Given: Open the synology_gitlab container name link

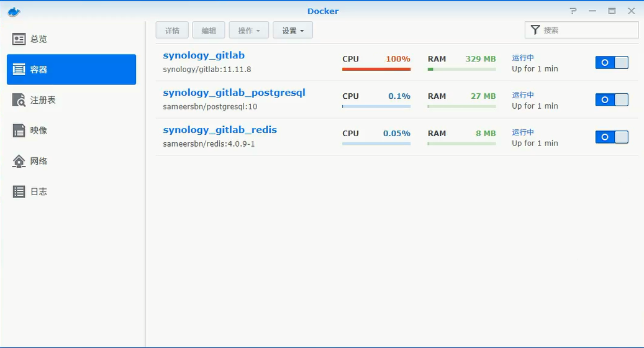Looking at the screenshot, I should click(204, 55).
